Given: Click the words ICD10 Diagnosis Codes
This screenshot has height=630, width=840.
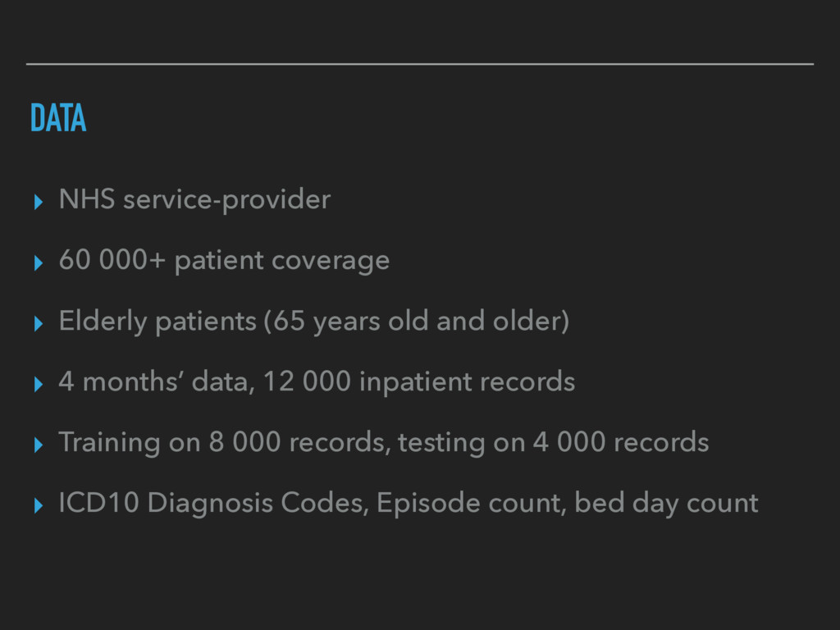Looking at the screenshot, I should click(x=211, y=504).
